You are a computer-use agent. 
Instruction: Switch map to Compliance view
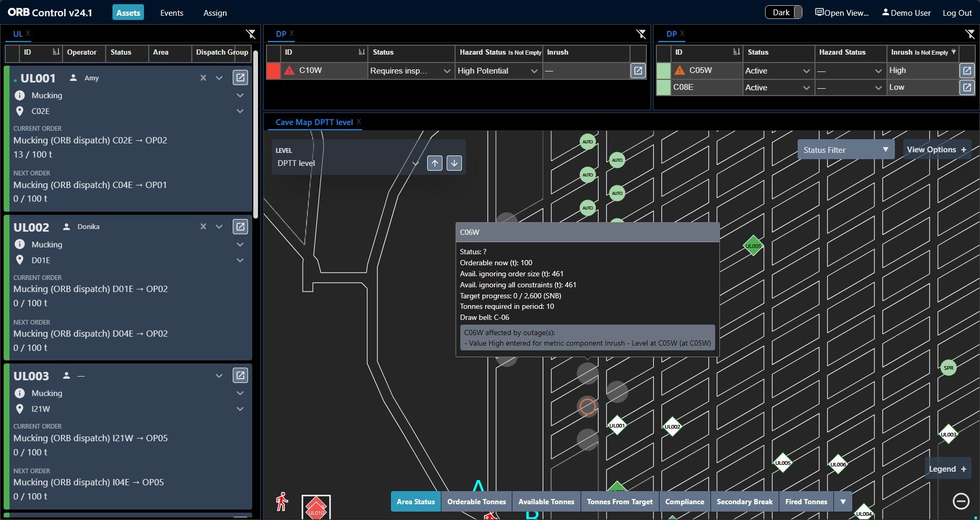coord(685,502)
